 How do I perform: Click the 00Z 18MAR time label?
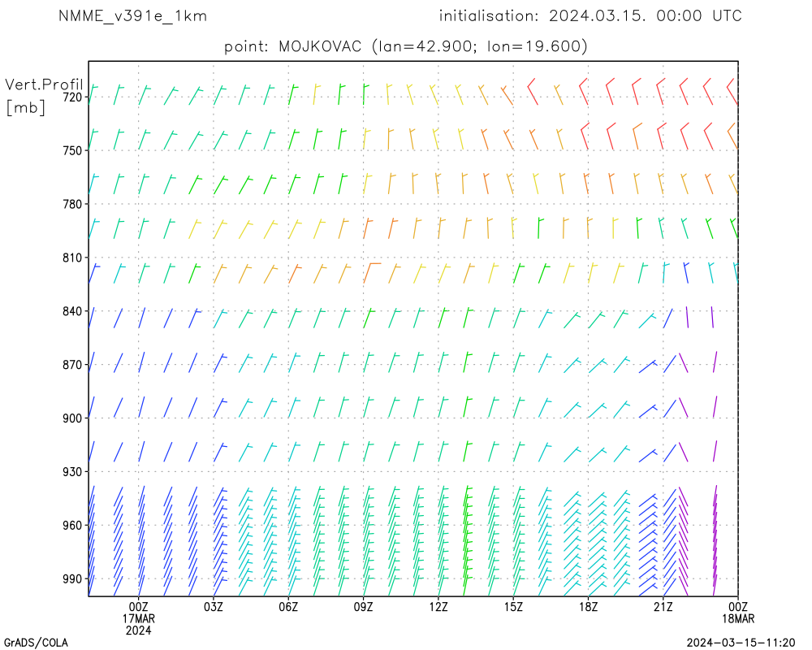(x=738, y=613)
